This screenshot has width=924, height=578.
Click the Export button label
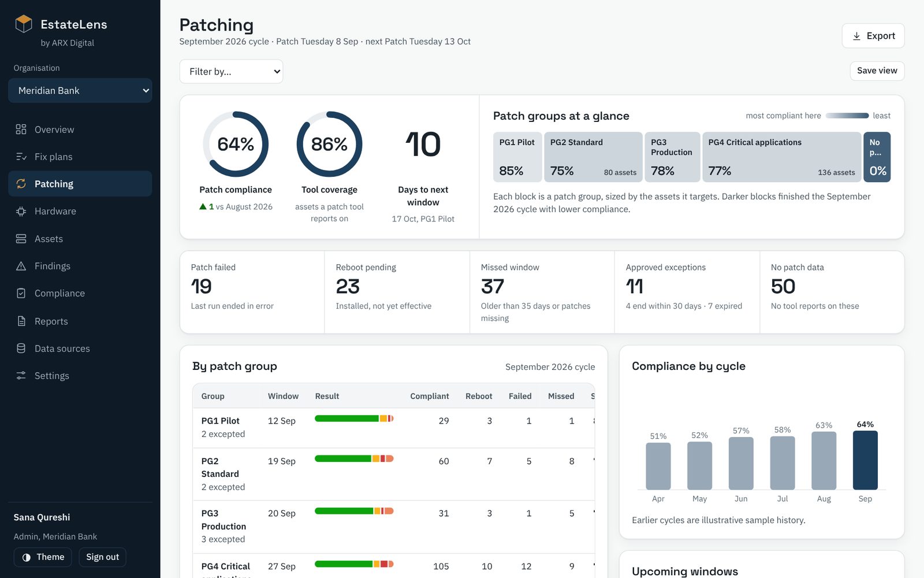(x=881, y=36)
